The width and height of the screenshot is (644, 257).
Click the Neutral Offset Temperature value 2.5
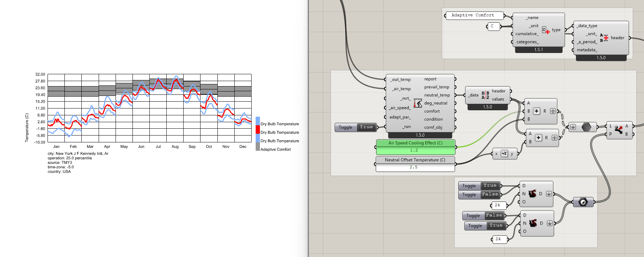pyautogui.click(x=414, y=167)
